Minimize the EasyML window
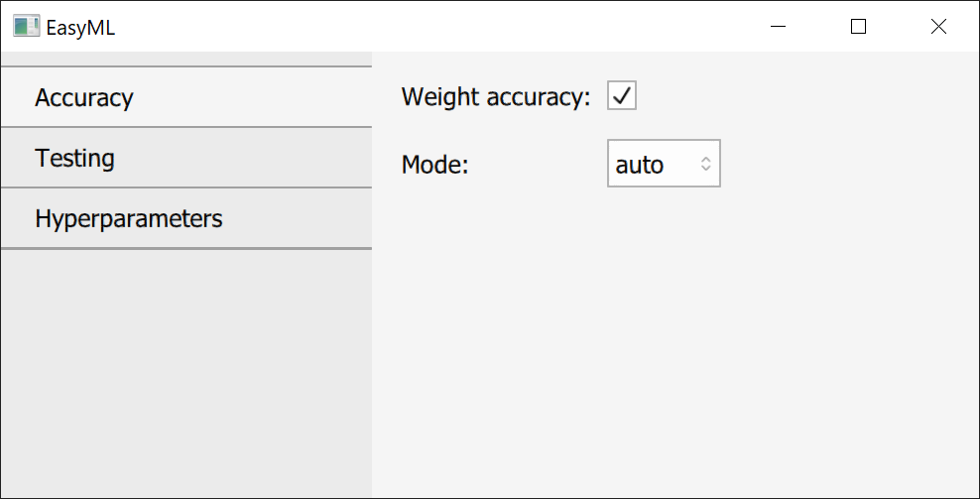Image resolution: width=980 pixels, height=499 pixels. coord(780,27)
